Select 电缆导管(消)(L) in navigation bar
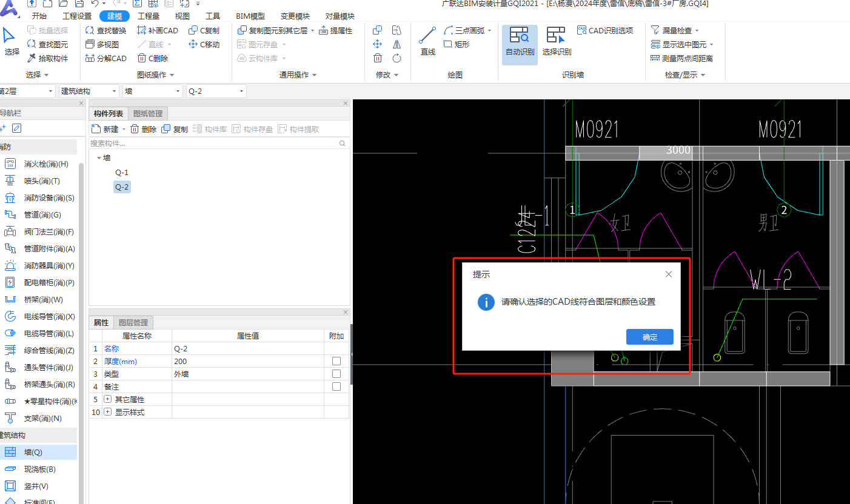 (40, 333)
